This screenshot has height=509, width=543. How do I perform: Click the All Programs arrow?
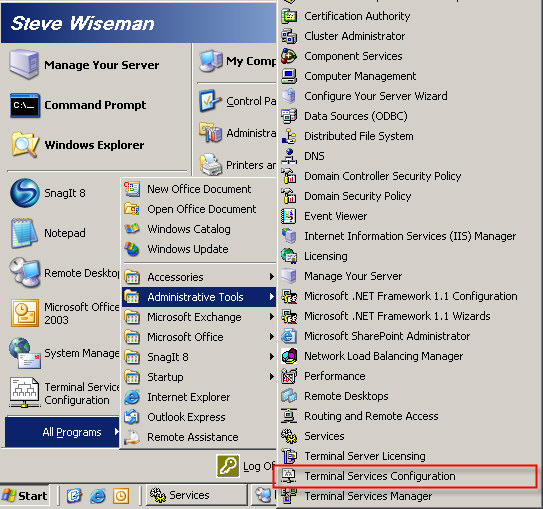[x=116, y=432]
